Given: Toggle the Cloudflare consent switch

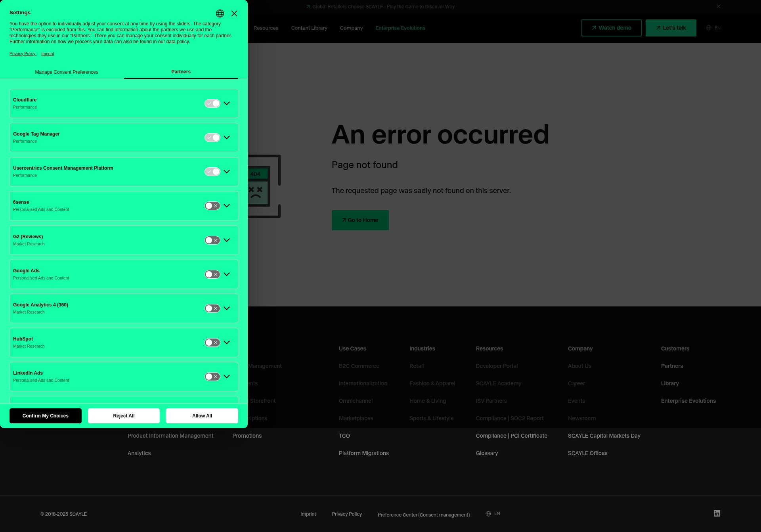Looking at the screenshot, I should coord(212,103).
